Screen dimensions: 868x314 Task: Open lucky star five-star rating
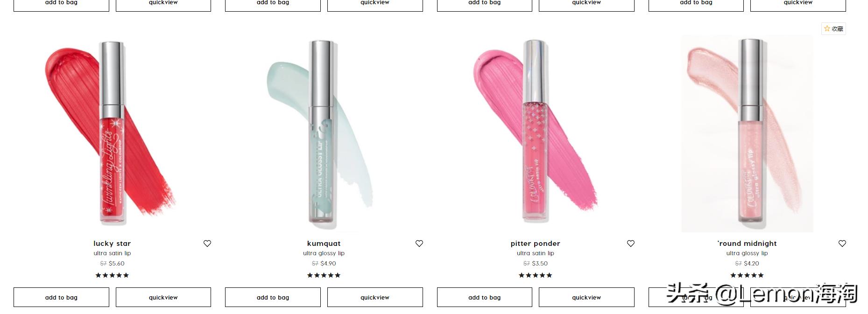[x=112, y=275]
